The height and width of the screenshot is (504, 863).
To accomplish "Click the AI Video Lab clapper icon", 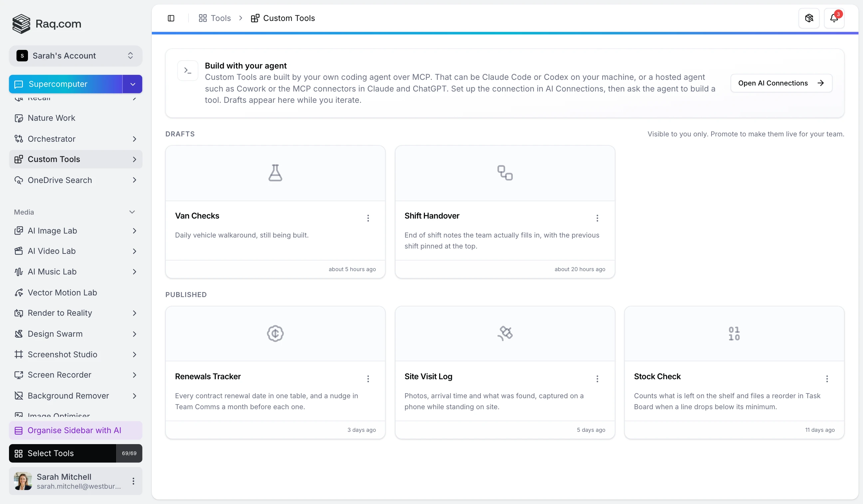I will [x=19, y=251].
